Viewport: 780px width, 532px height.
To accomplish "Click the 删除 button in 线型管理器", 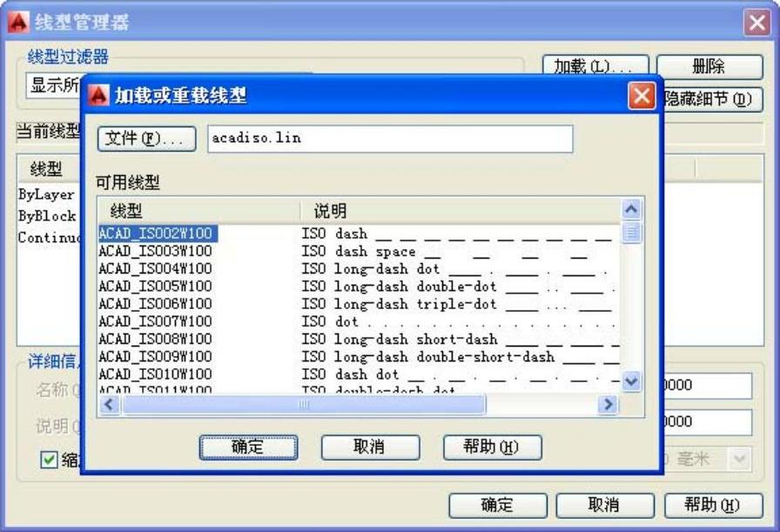I will [709, 67].
